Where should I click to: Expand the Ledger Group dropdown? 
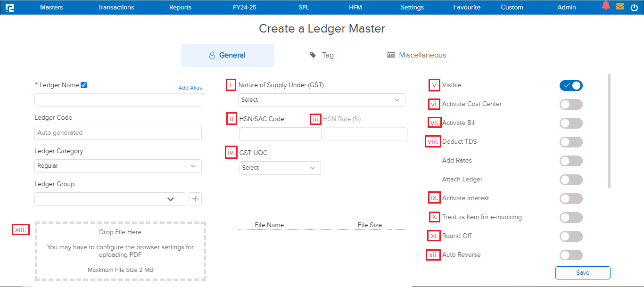(x=110, y=199)
